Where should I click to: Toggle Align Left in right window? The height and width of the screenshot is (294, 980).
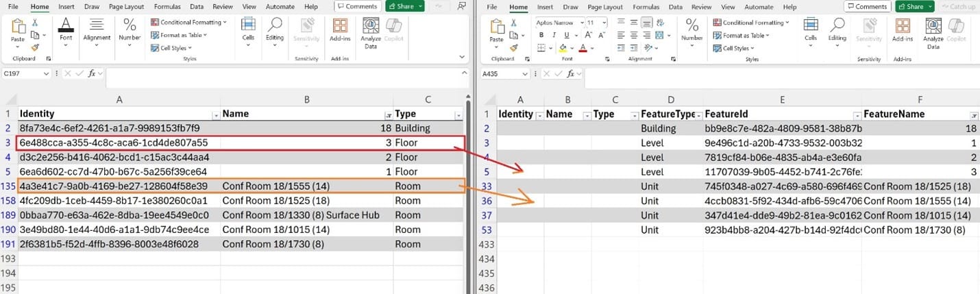coord(621,35)
